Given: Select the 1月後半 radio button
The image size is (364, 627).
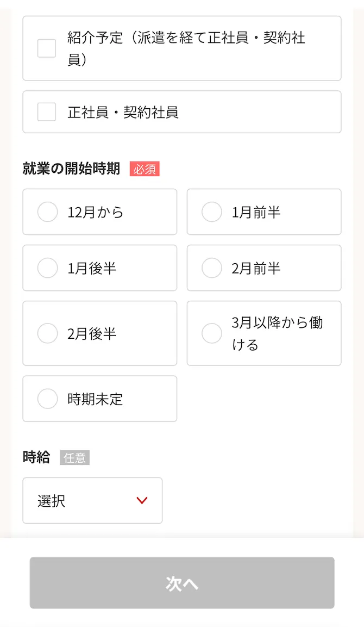Looking at the screenshot, I should 47,268.
